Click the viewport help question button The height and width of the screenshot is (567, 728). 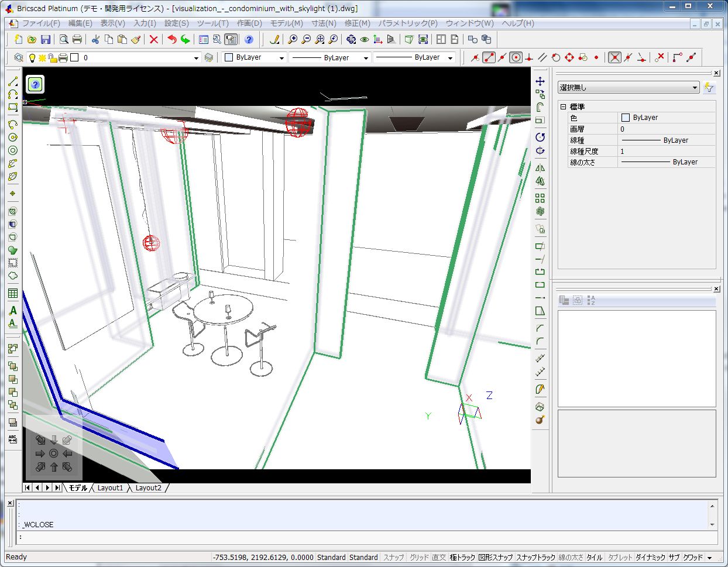35,84
